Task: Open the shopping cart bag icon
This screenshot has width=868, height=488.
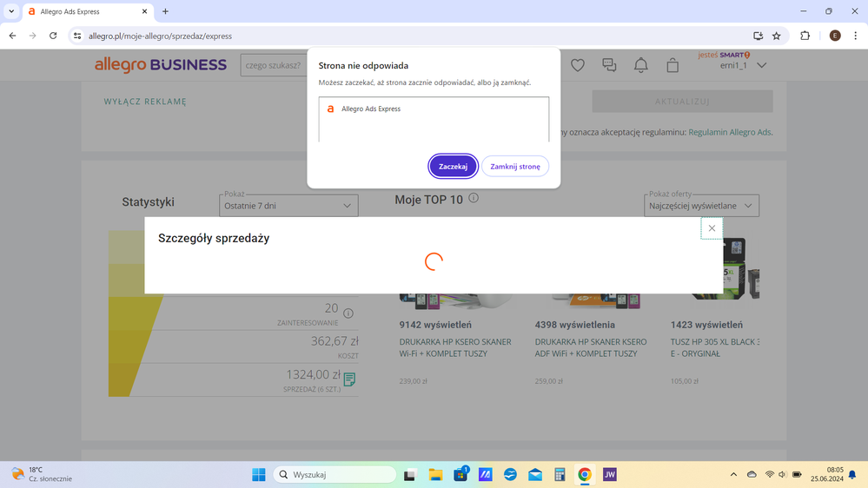Action: (x=673, y=65)
